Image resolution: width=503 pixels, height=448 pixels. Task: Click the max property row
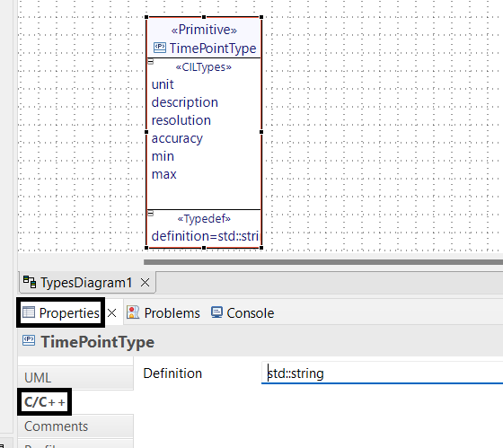click(x=163, y=174)
